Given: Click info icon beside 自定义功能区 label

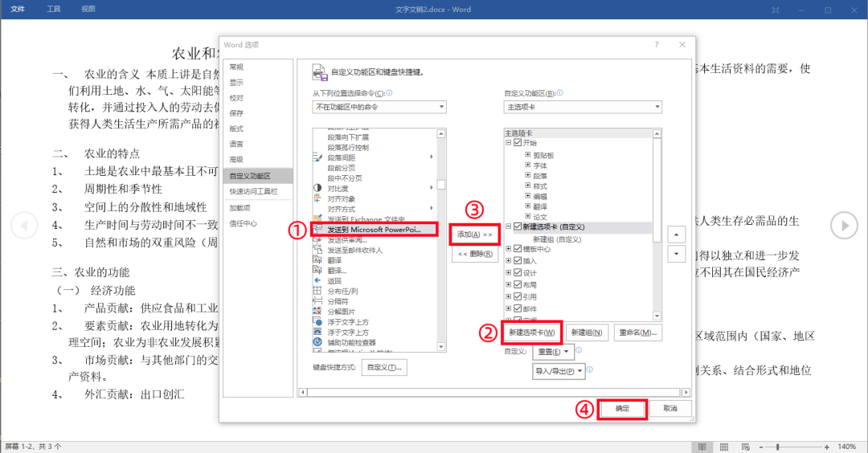Looking at the screenshot, I should tap(559, 93).
